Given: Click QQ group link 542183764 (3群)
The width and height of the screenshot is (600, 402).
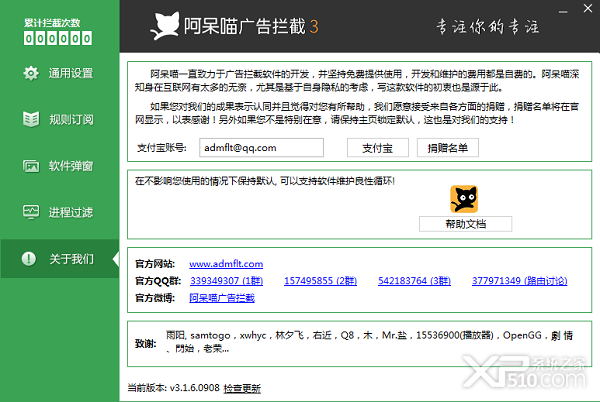Looking at the screenshot, I should point(414,281).
